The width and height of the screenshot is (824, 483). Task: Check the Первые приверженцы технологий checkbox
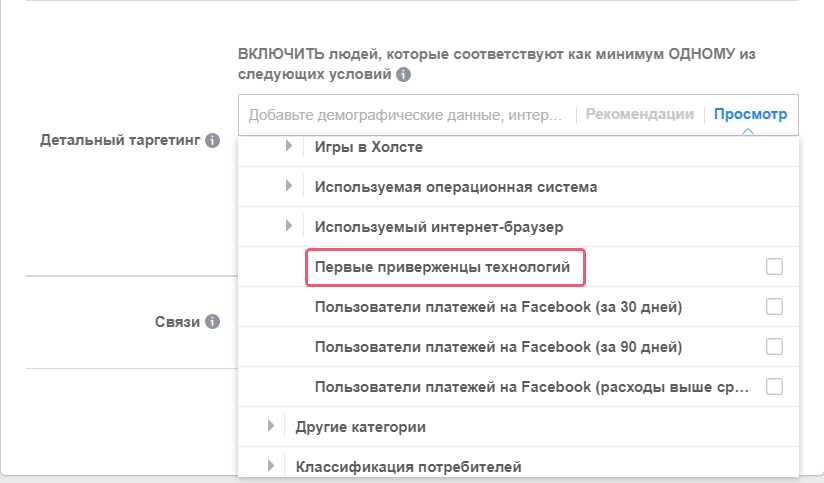pyautogui.click(x=774, y=266)
